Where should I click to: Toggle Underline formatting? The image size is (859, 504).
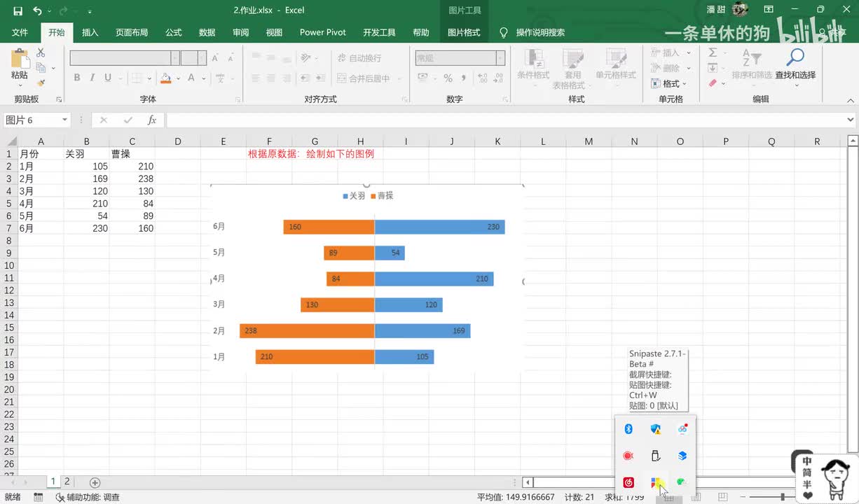pyautogui.click(x=108, y=78)
